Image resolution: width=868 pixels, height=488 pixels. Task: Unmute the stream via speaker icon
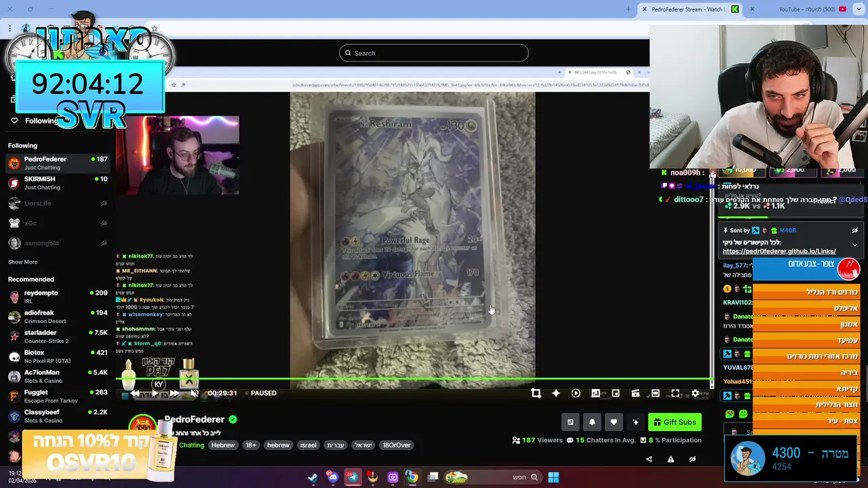195,393
